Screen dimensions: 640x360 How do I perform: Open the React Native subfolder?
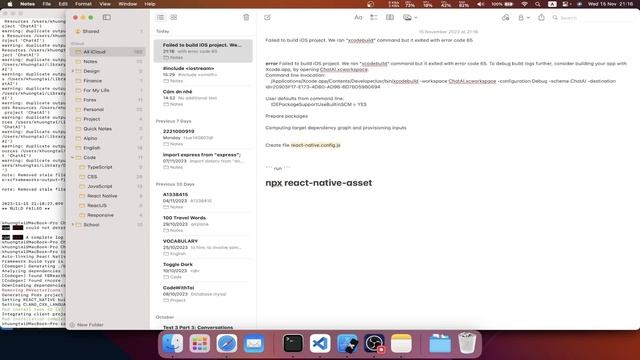pos(108,196)
